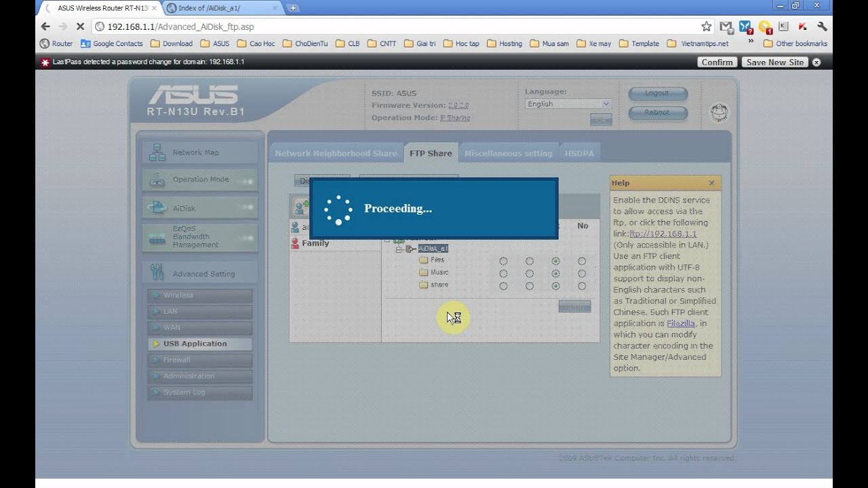Choose the first radio in Music row
Screen dimensions: 868x488
coord(503,274)
